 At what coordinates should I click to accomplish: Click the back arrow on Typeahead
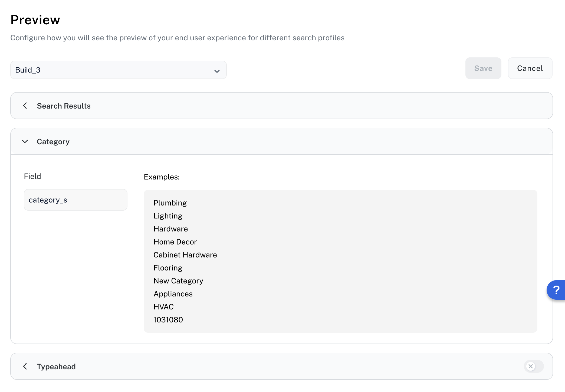tap(25, 366)
